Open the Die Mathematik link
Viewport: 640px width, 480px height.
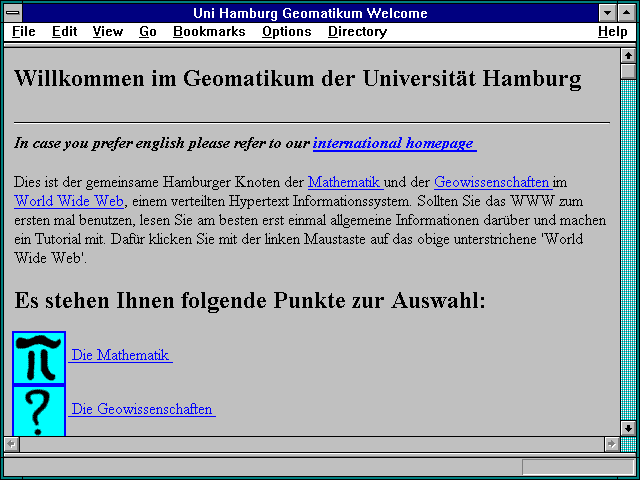pos(120,355)
